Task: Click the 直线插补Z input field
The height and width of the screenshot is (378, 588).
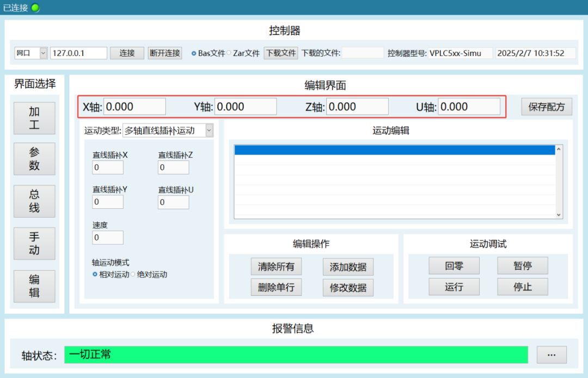Action: (x=173, y=168)
